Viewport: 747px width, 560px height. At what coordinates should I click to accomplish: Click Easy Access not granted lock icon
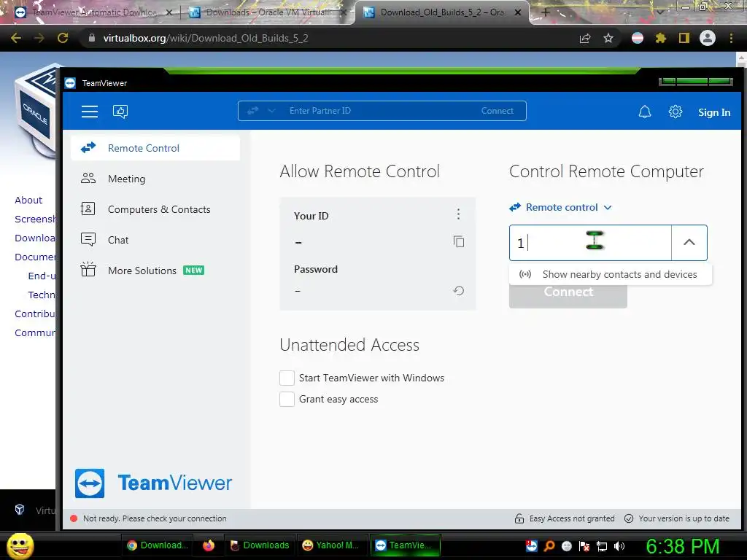pos(519,518)
